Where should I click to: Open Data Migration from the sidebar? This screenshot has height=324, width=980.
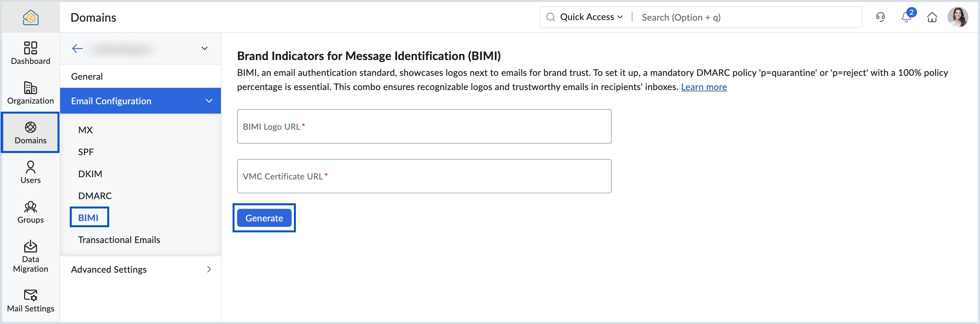click(x=30, y=256)
